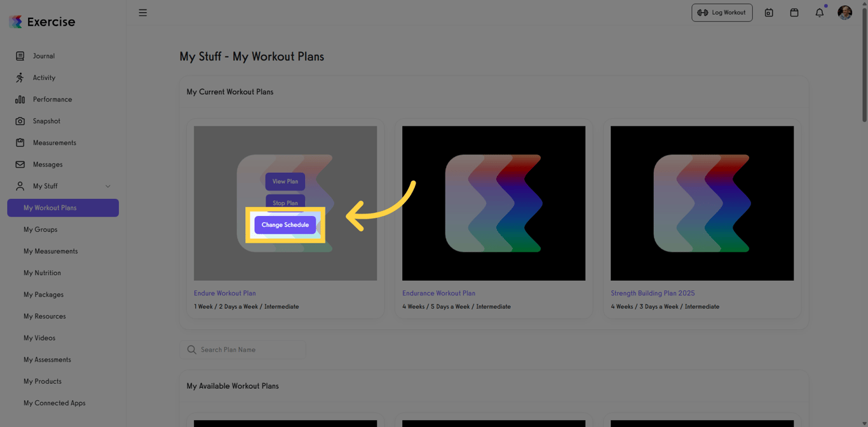Open My Nutrition submenu item
Viewport: 868px width, 427px height.
[42, 273]
